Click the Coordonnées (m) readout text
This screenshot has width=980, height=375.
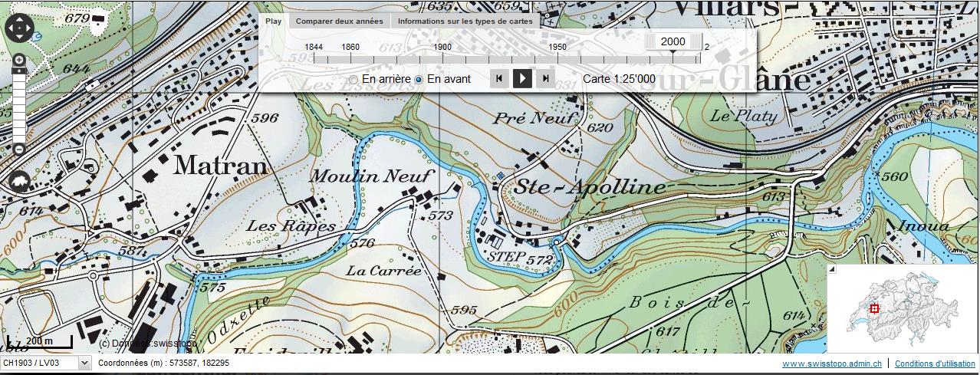pyautogui.click(x=163, y=362)
